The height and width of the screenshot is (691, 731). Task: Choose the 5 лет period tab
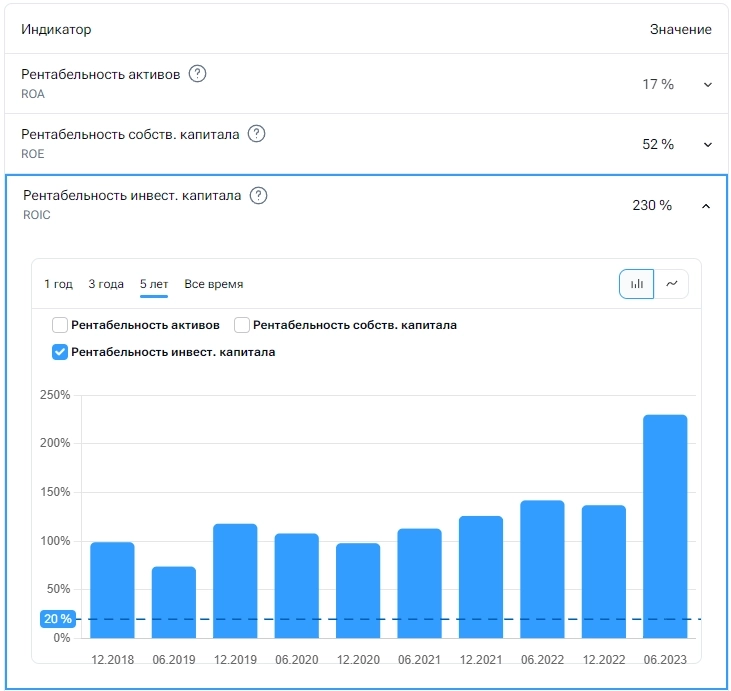[x=154, y=284]
